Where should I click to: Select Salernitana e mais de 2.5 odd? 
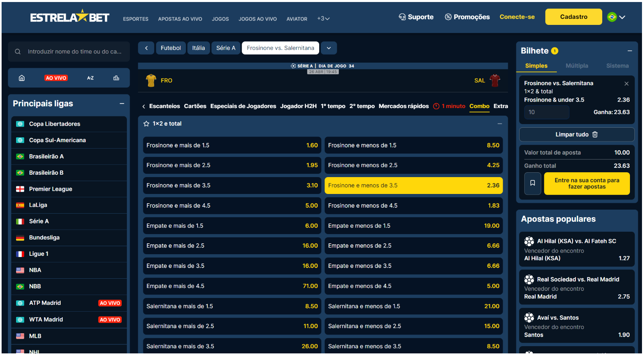[x=232, y=326]
